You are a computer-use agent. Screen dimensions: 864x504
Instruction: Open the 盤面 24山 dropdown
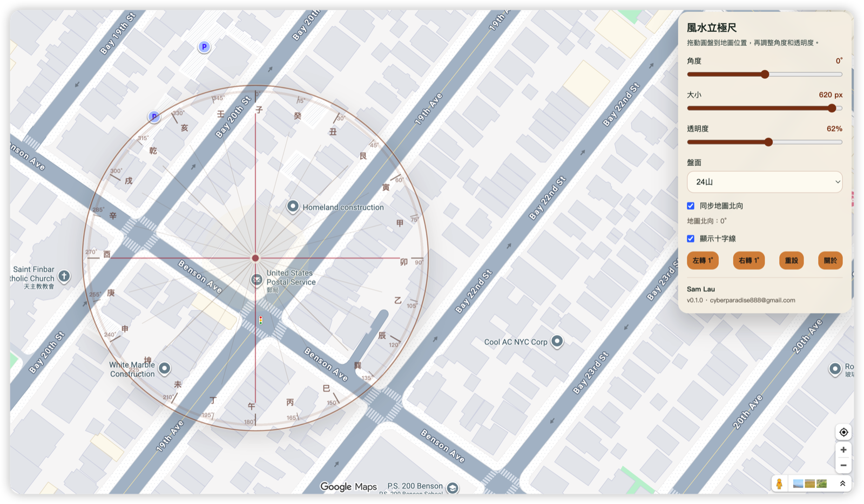click(x=764, y=182)
